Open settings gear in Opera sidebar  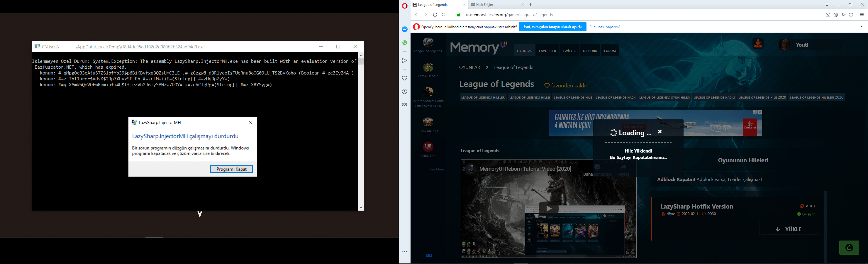point(405,105)
